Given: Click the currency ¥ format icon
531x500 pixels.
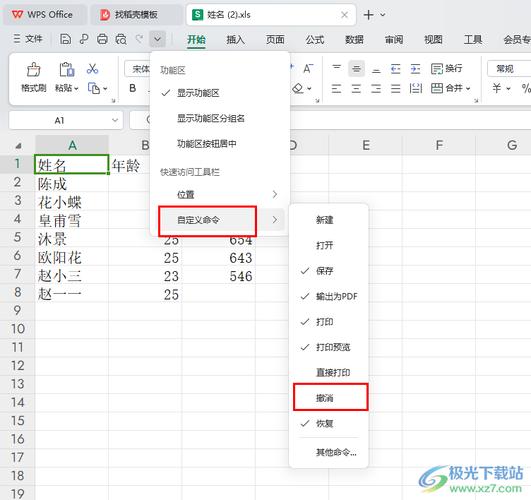Looking at the screenshot, I should tap(497, 88).
